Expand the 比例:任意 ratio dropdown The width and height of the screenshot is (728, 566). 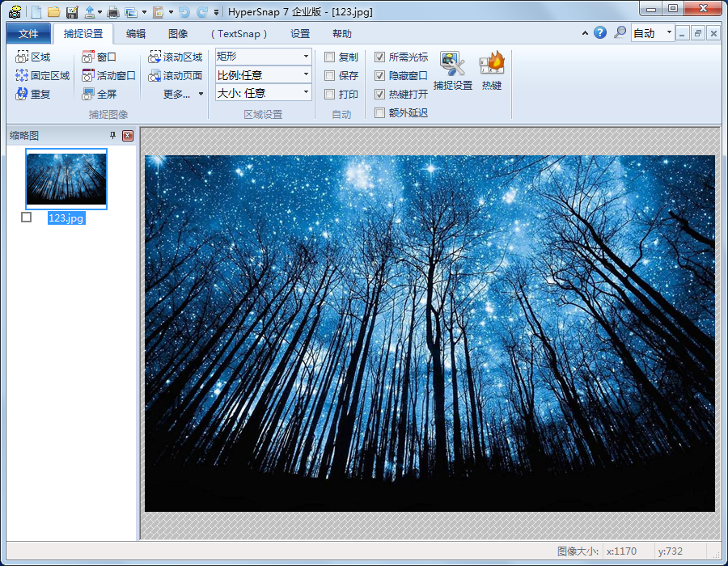(x=264, y=75)
